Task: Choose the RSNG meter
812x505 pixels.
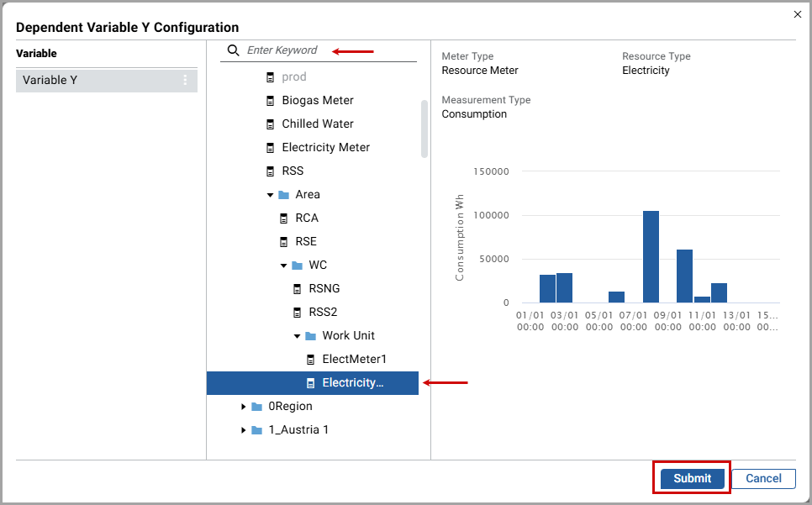Action: [324, 288]
